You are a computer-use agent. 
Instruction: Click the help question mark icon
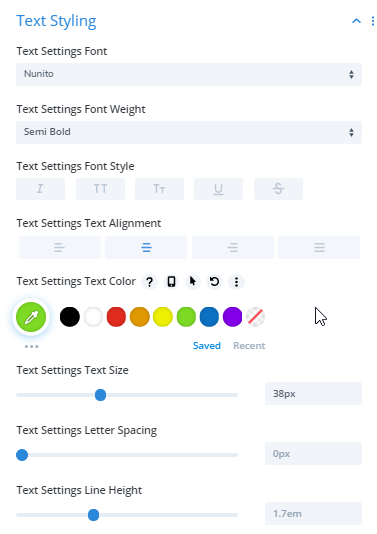pos(149,282)
